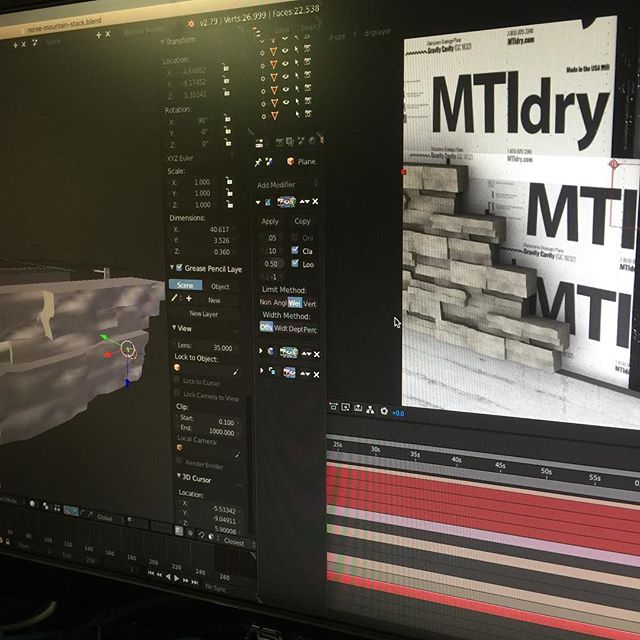Select the Scene grease pencil source

185,285
